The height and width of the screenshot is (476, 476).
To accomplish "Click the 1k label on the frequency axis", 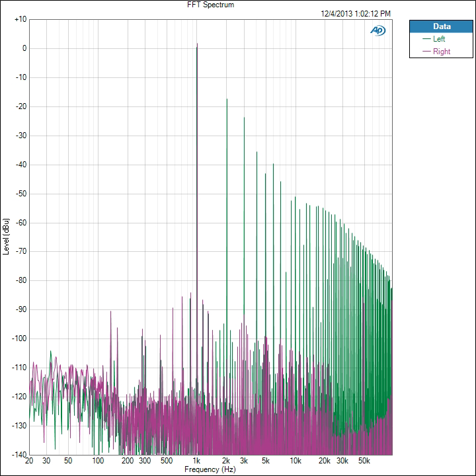I will (x=196, y=461).
